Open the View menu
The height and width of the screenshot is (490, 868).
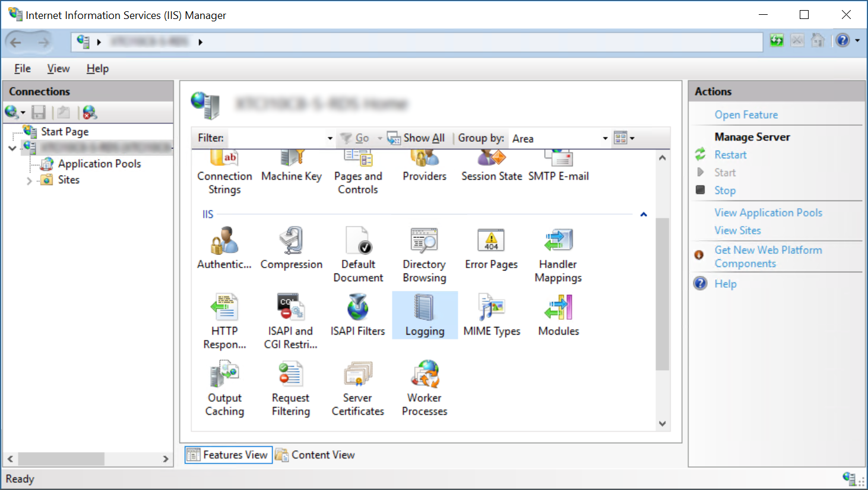pyautogui.click(x=58, y=68)
